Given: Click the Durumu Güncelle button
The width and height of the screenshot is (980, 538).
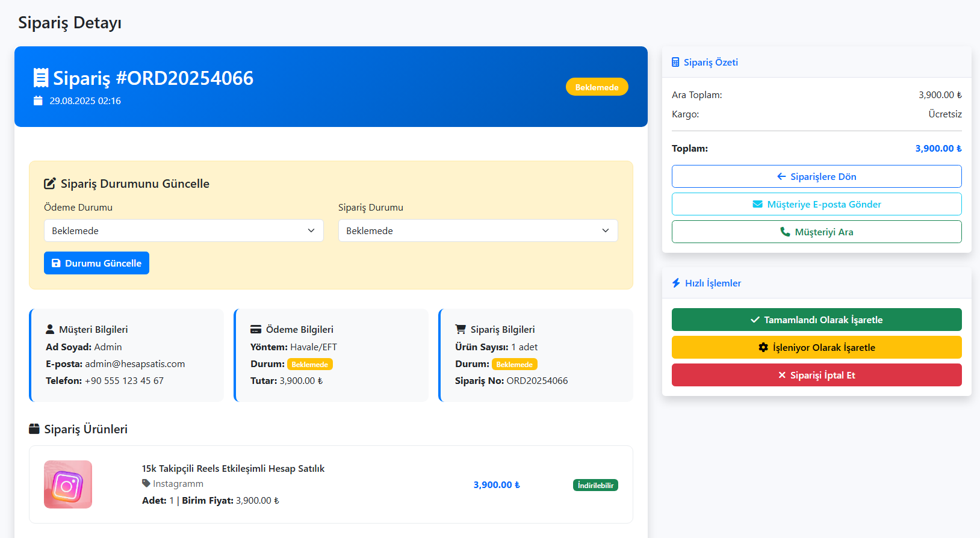Looking at the screenshot, I should click(96, 263).
